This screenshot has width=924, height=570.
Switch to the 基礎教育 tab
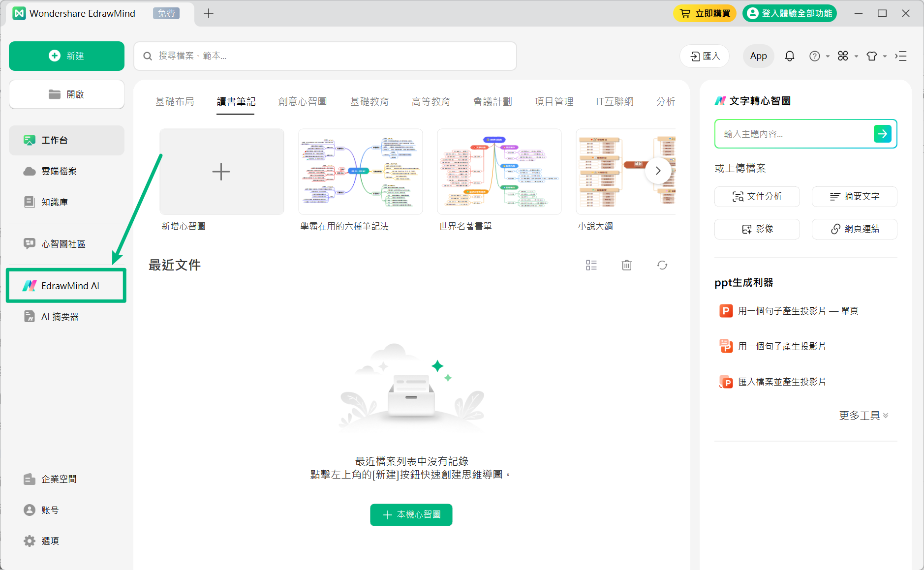[370, 101]
